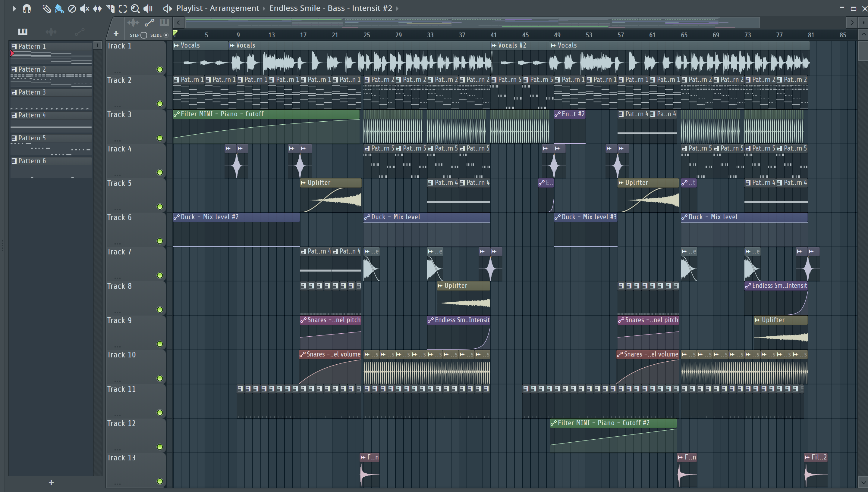Focus automation clips icon
The width and height of the screenshot is (868, 492).
pyautogui.click(x=149, y=23)
